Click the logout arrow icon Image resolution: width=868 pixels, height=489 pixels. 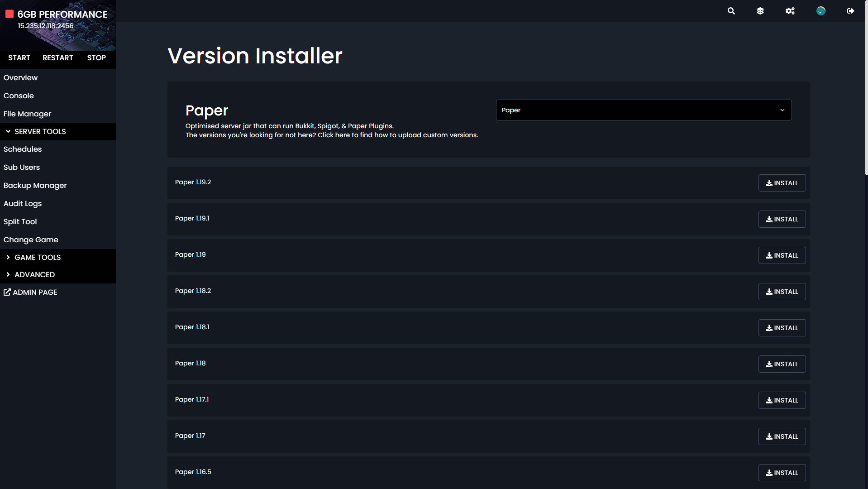tap(851, 11)
